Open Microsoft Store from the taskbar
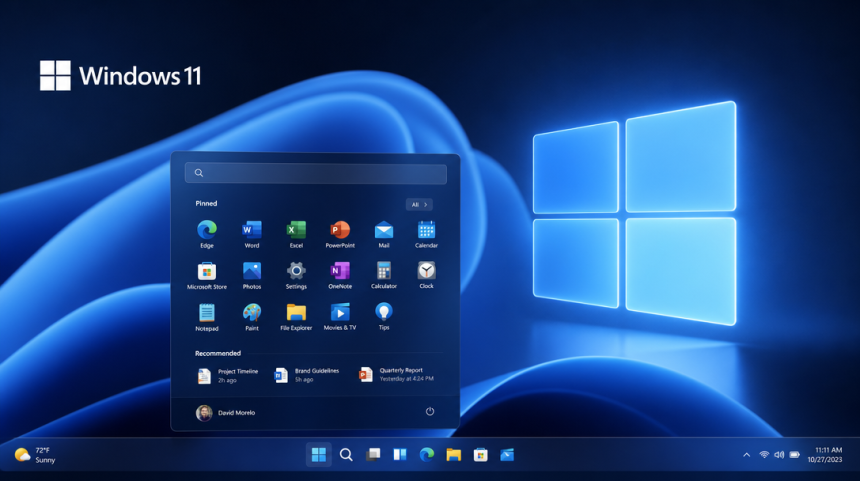This screenshot has height=481, width=860. pyautogui.click(x=480, y=455)
